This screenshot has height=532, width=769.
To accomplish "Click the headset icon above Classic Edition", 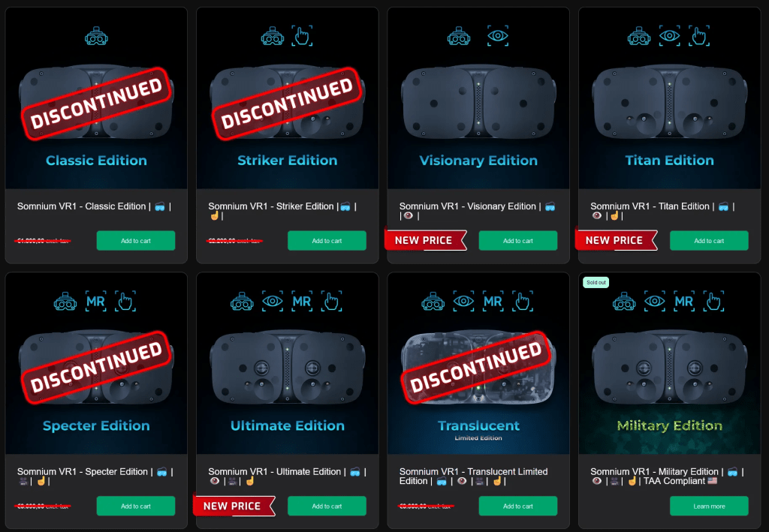I will 96,36.
